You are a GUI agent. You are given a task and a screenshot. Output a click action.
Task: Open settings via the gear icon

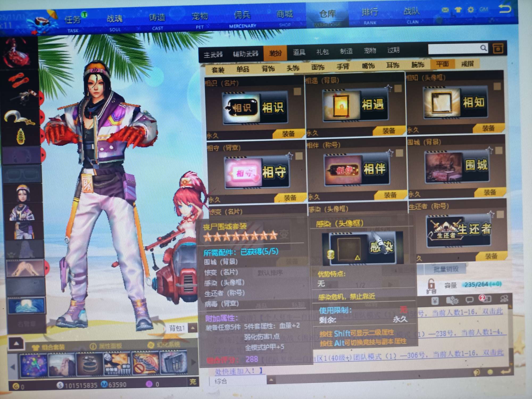coord(471,10)
